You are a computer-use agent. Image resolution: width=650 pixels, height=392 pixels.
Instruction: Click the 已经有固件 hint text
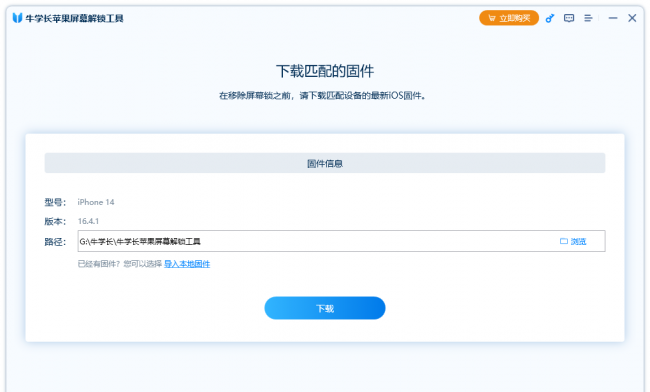point(119,264)
